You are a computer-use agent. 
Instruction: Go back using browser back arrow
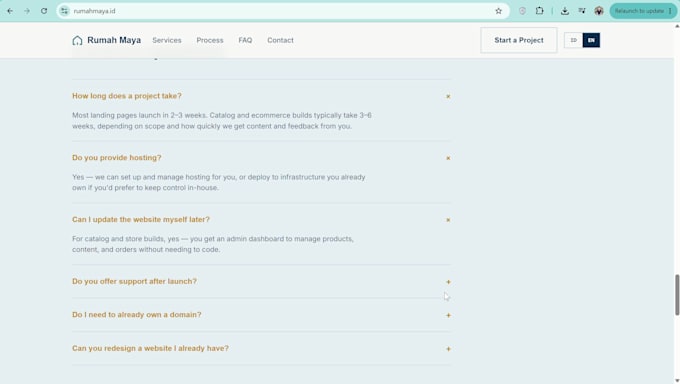pos(10,11)
